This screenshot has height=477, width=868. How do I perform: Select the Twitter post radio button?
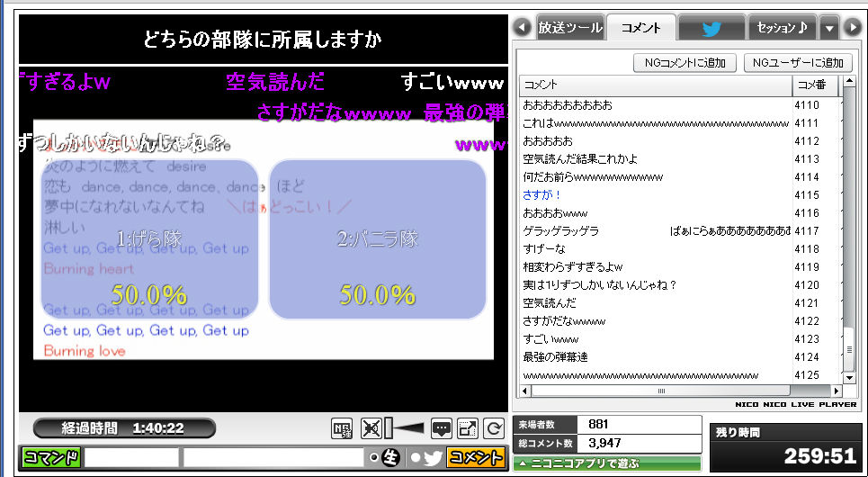(416, 457)
